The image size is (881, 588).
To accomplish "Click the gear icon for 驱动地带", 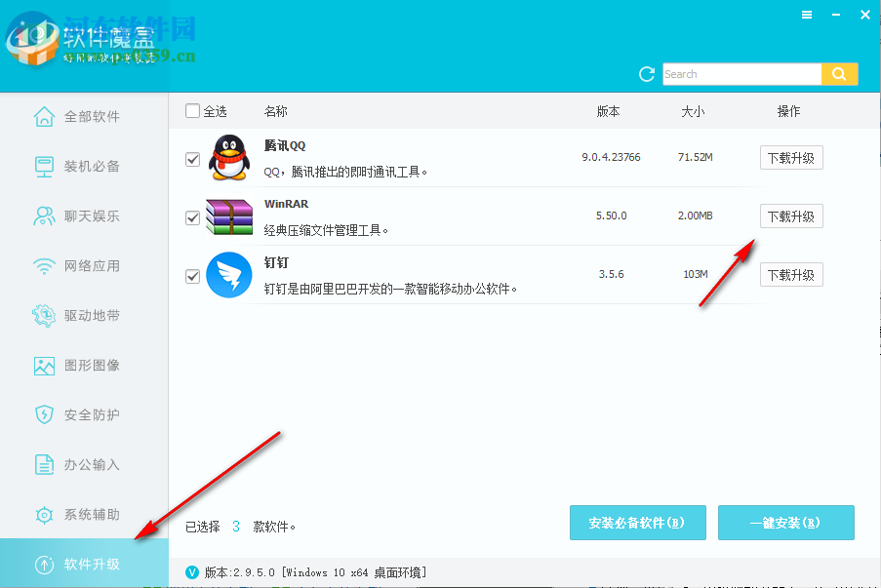I will coord(44,316).
